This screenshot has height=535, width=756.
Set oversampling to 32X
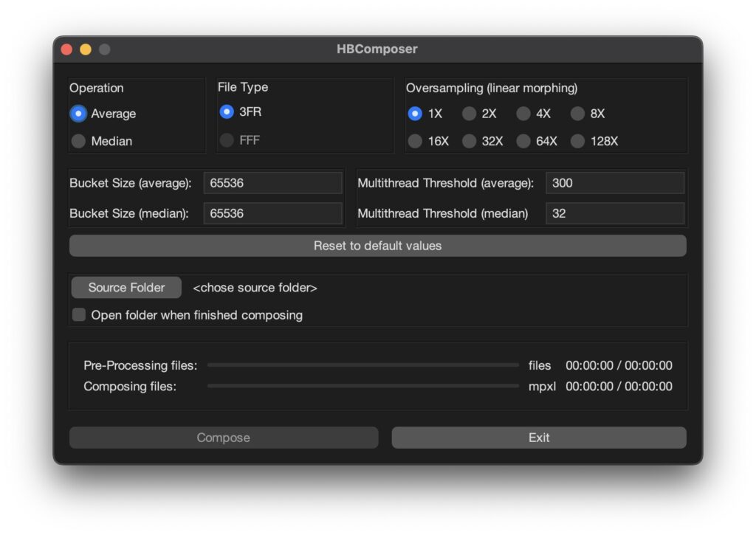pyautogui.click(x=469, y=141)
